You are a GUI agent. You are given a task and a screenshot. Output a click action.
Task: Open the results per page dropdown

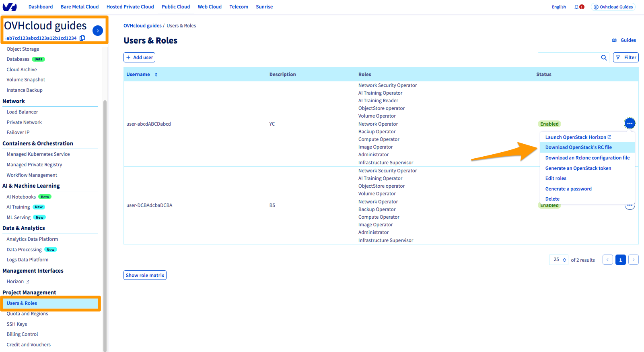tap(559, 260)
